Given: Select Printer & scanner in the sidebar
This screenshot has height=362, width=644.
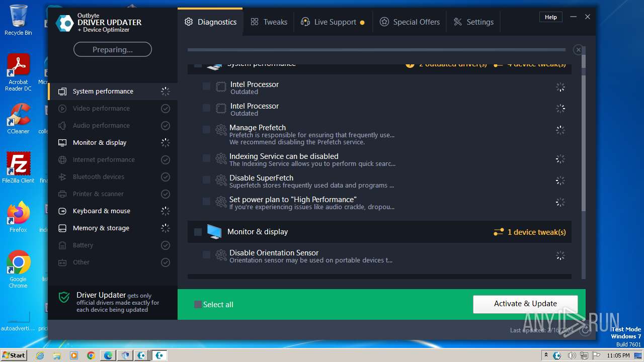Looking at the screenshot, I should tap(113, 194).
